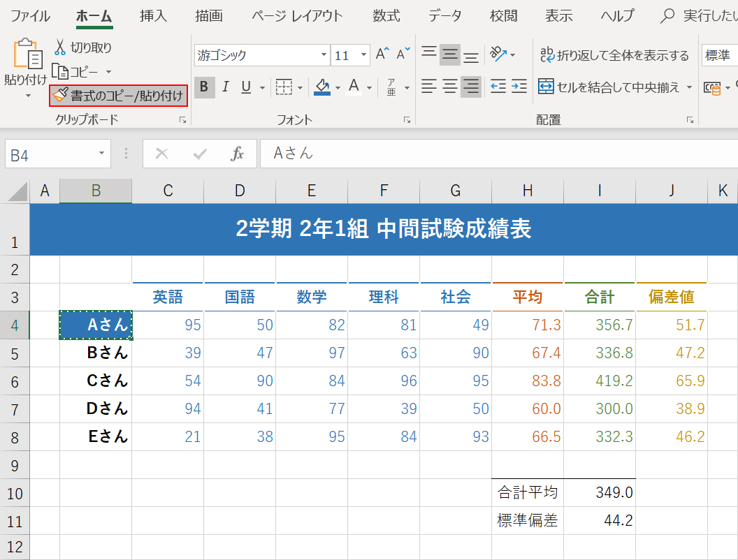The height and width of the screenshot is (560, 738).
Task: Toggle Underline formatting
Action: [x=246, y=87]
